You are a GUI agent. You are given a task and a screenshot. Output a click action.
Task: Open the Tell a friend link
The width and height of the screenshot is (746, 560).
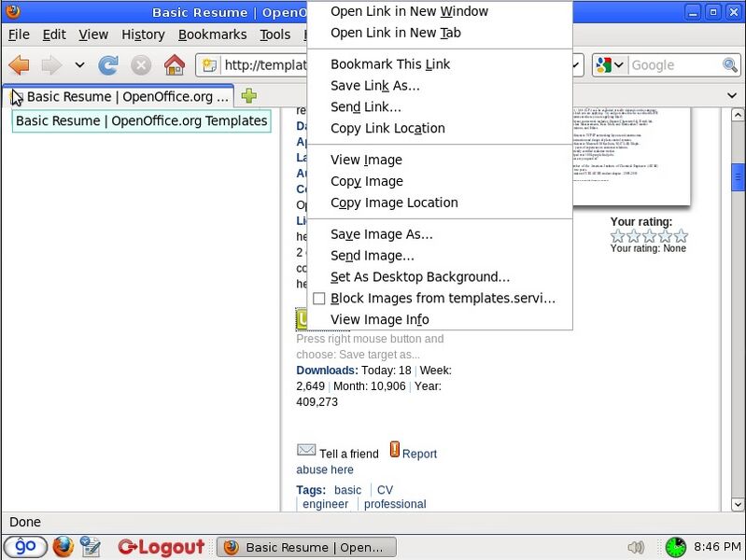(349, 454)
